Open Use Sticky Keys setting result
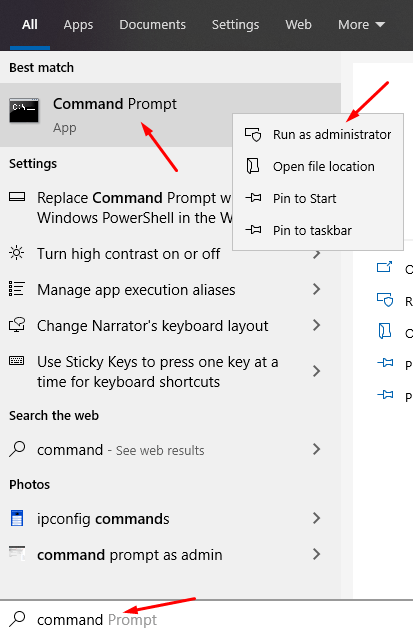The width and height of the screenshot is (413, 634). pyautogui.click(x=170, y=372)
